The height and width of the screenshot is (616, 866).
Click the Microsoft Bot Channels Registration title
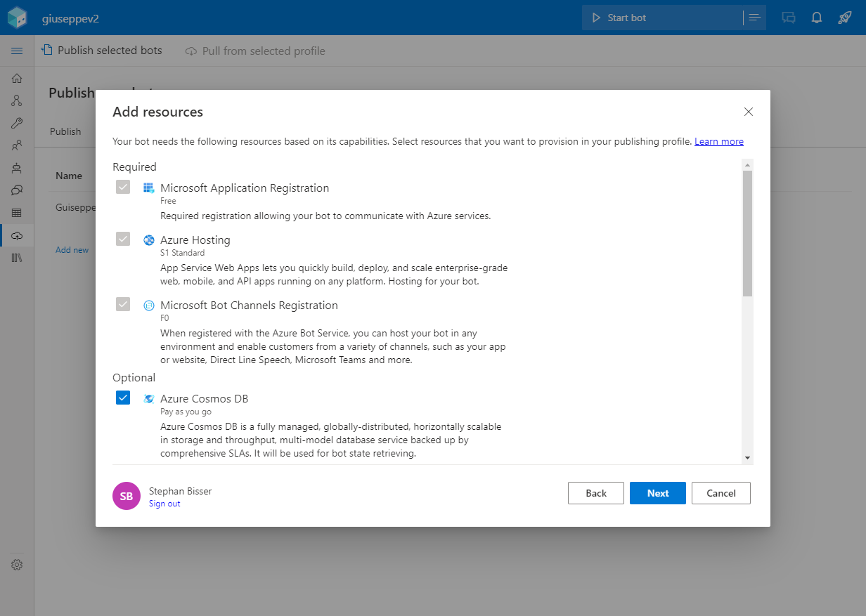point(249,306)
